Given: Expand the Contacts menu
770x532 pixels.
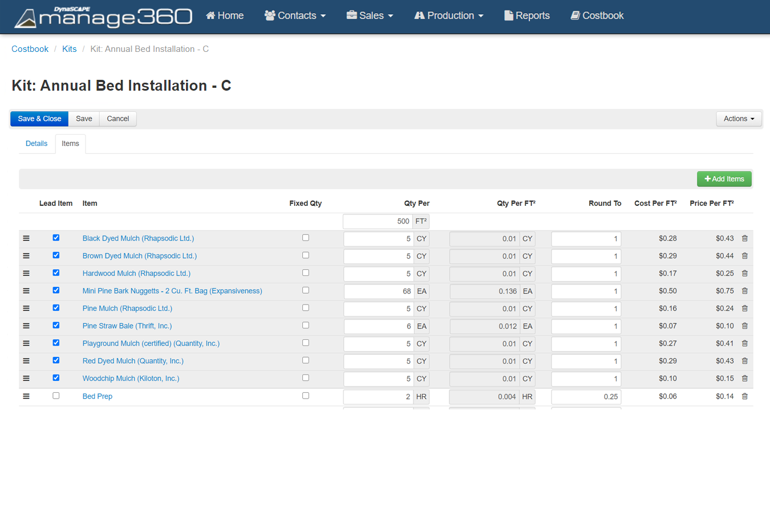Looking at the screenshot, I should coord(295,16).
